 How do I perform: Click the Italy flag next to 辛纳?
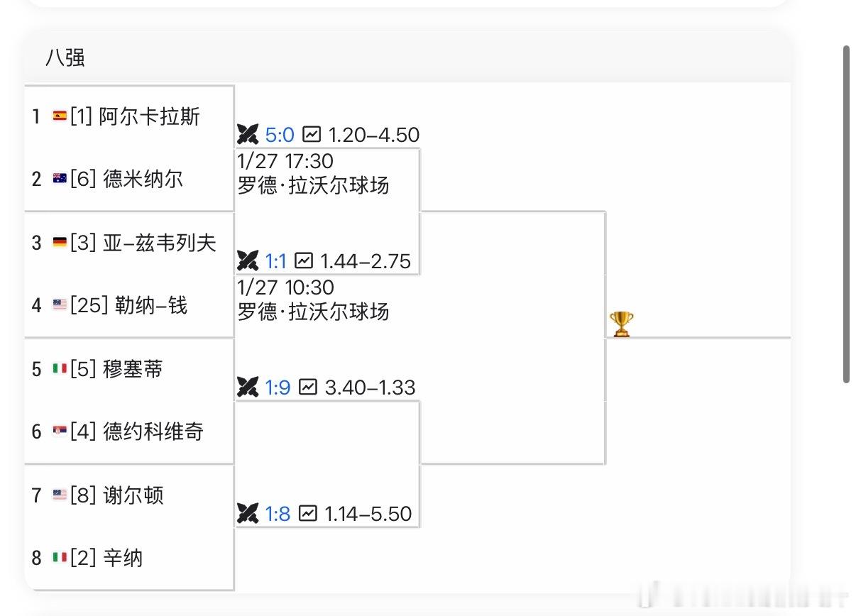(x=60, y=558)
